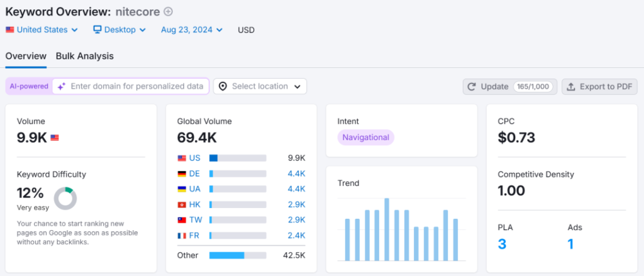
Task: Click the Ads count link 1
Action: pos(570,244)
